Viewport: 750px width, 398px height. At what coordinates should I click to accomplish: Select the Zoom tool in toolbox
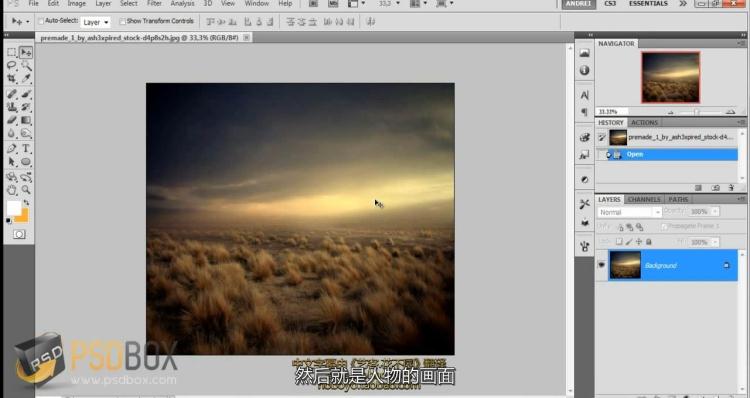click(26, 190)
